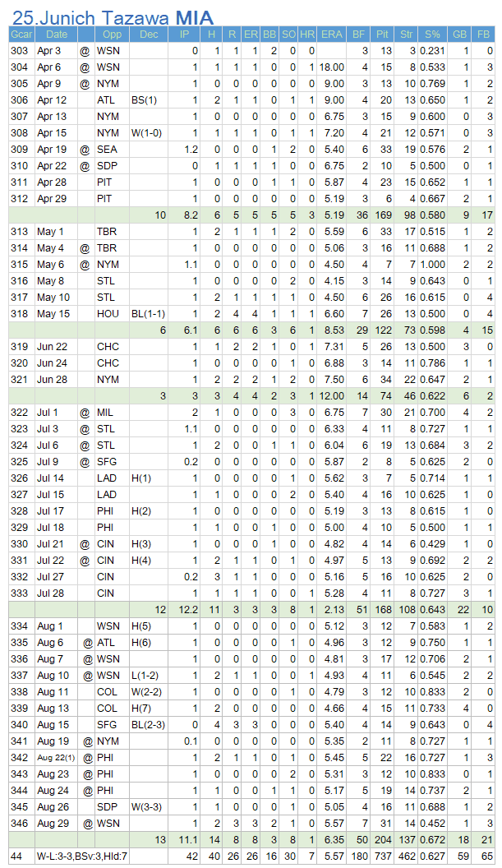The width and height of the screenshot is (502, 868).
Task: Select the 1.000 strike percentage cell
Action: click(432, 265)
